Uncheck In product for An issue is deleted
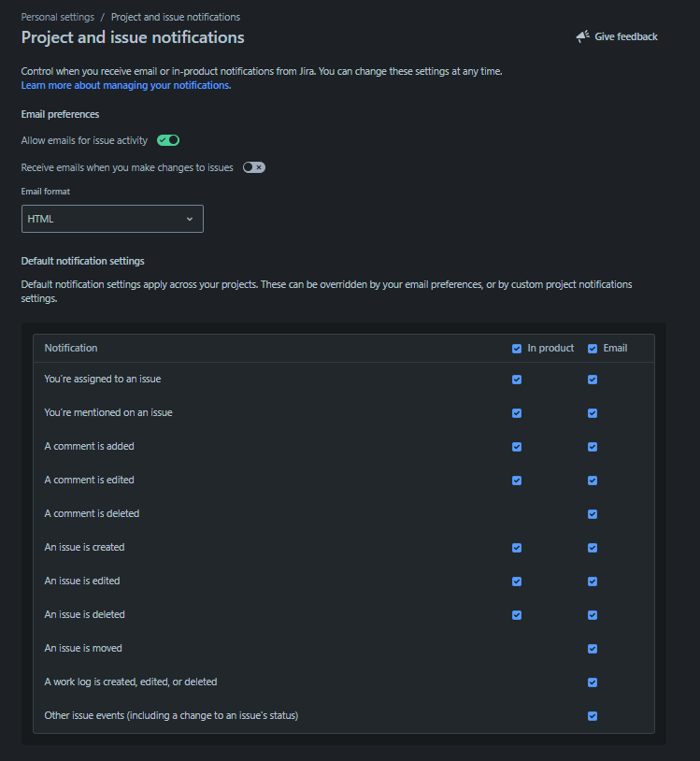The image size is (700, 761). point(517,615)
